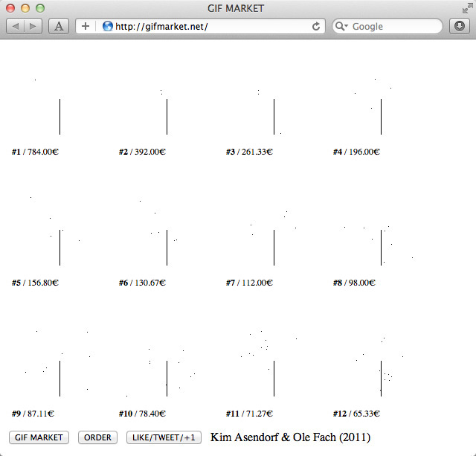The width and height of the screenshot is (476, 456).
Task: Expand the Google search magnifier dropdown
Action: click(x=342, y=26)
